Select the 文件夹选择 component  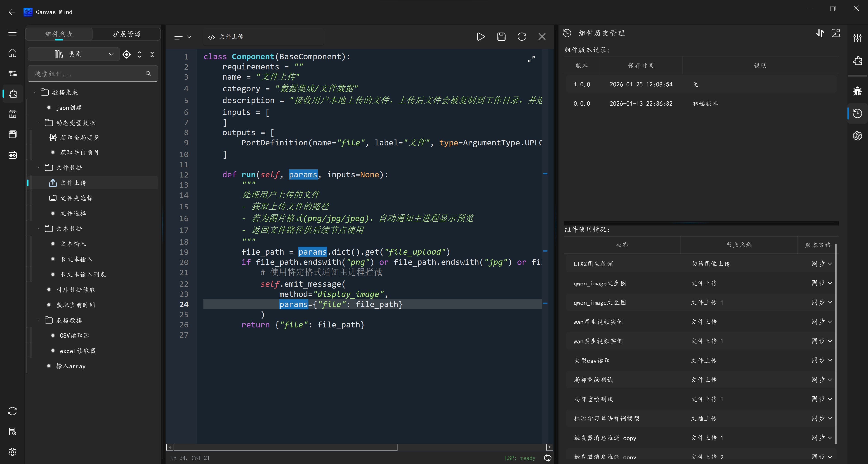[76, 198]
